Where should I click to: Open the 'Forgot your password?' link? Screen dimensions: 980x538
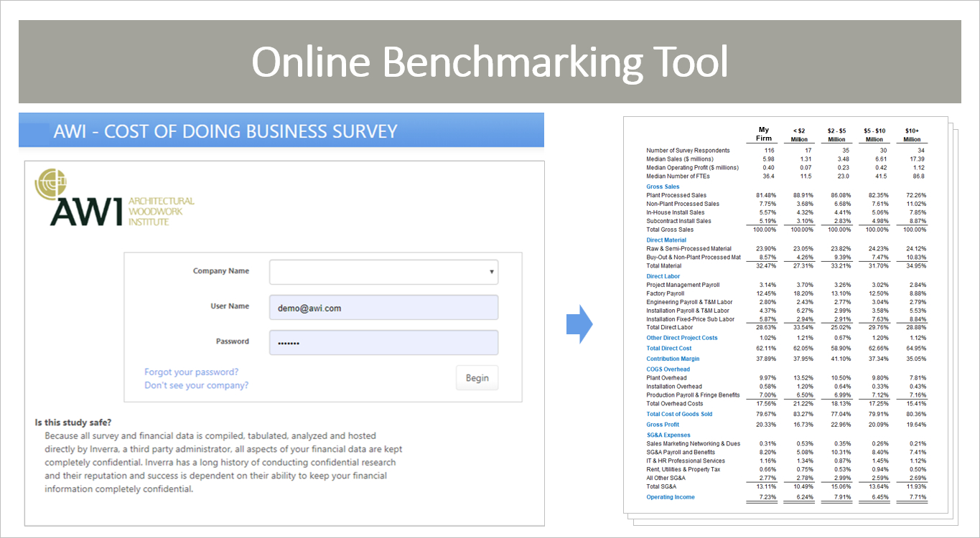point(191,372)
